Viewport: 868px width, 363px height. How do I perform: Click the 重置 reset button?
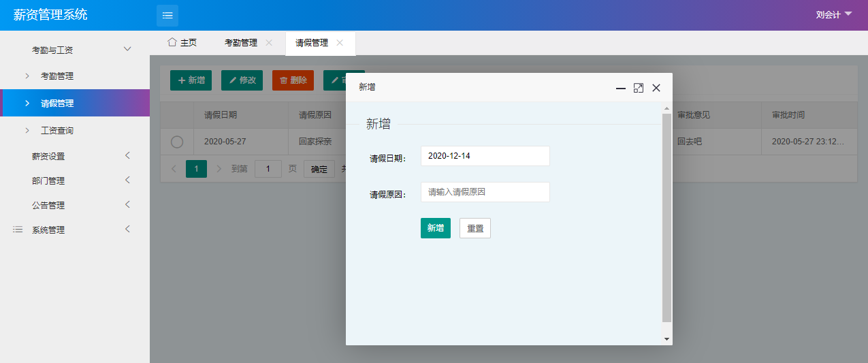[x=475, y=228]
